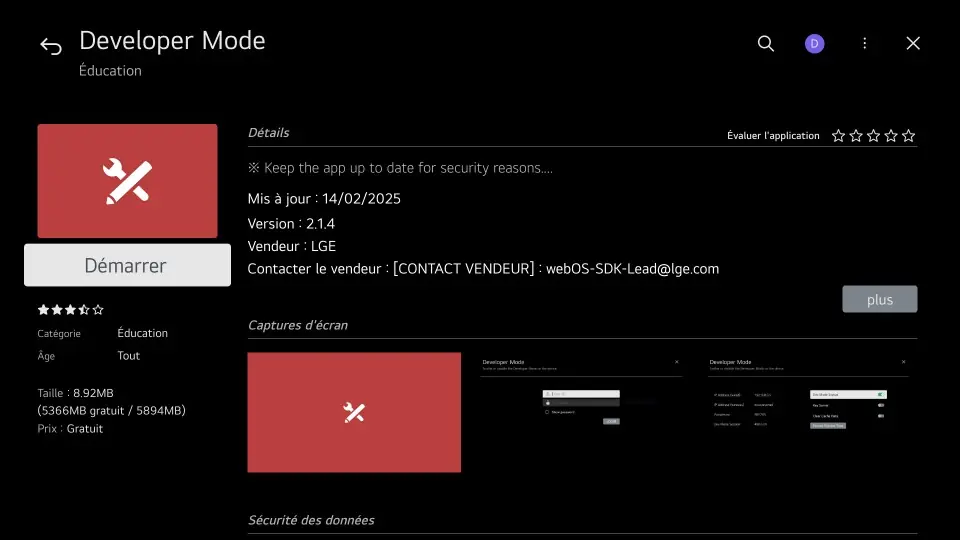Click the Éducation category value
This screenshot has height=540, width=960.
(143, 333)
